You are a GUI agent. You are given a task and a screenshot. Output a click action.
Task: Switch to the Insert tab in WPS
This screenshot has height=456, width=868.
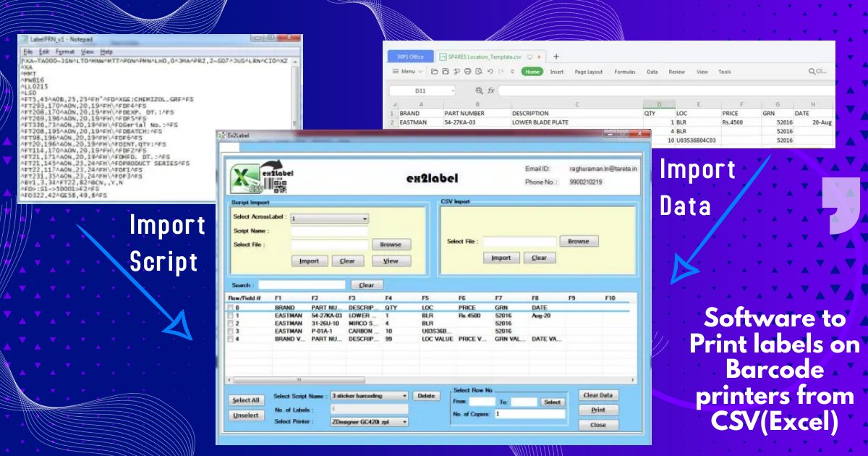click(x=557, y=72)
